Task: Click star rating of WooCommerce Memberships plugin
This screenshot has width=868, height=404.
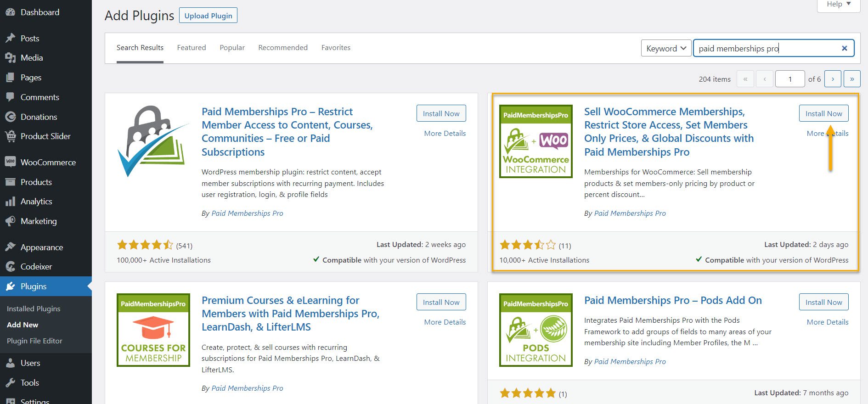Action: (528, 245)
